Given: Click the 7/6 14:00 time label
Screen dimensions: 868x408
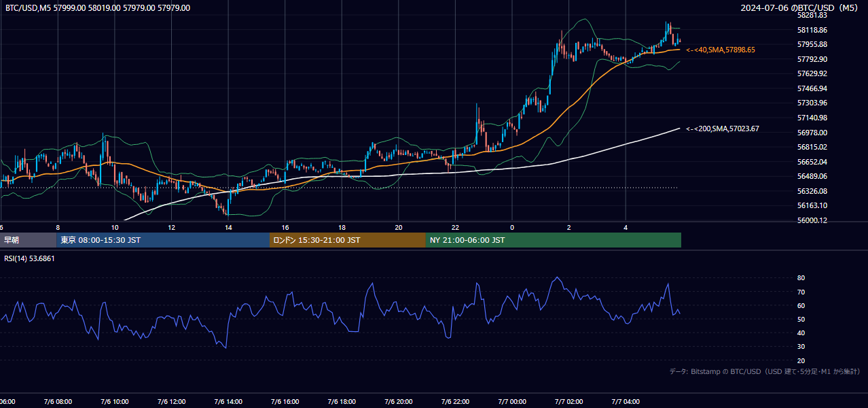Looking at the screenshot, I should (x=228, y=402).
